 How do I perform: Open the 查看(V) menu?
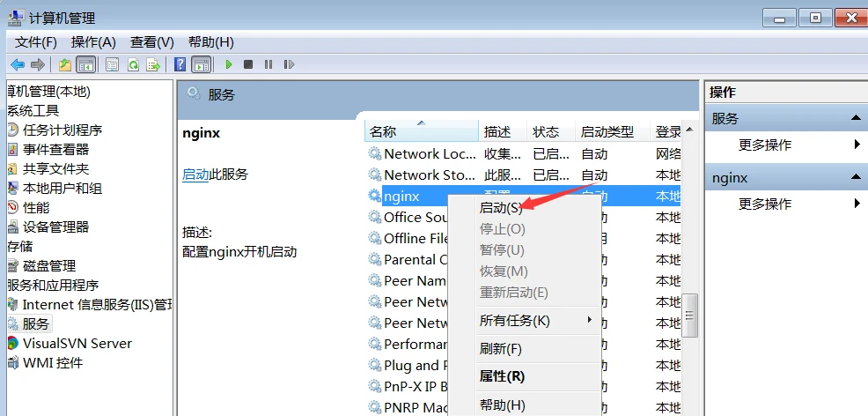coord(152,42)
